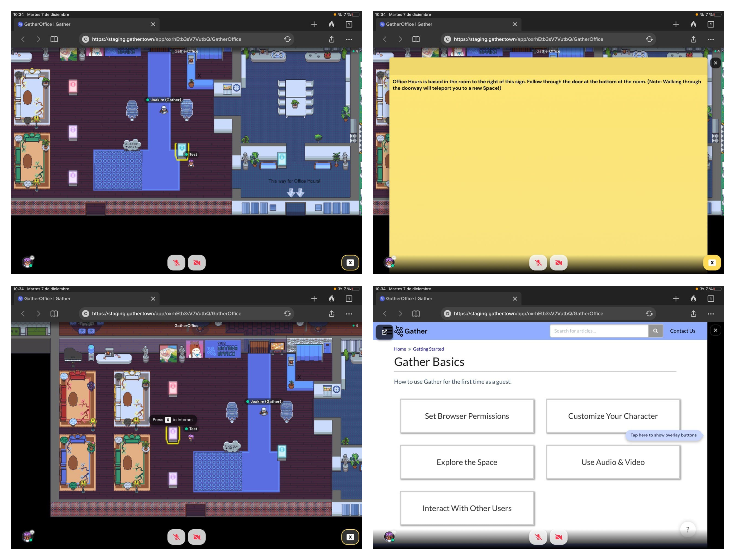Reload the page in the interact tooltip screenshot

[287, 313]
